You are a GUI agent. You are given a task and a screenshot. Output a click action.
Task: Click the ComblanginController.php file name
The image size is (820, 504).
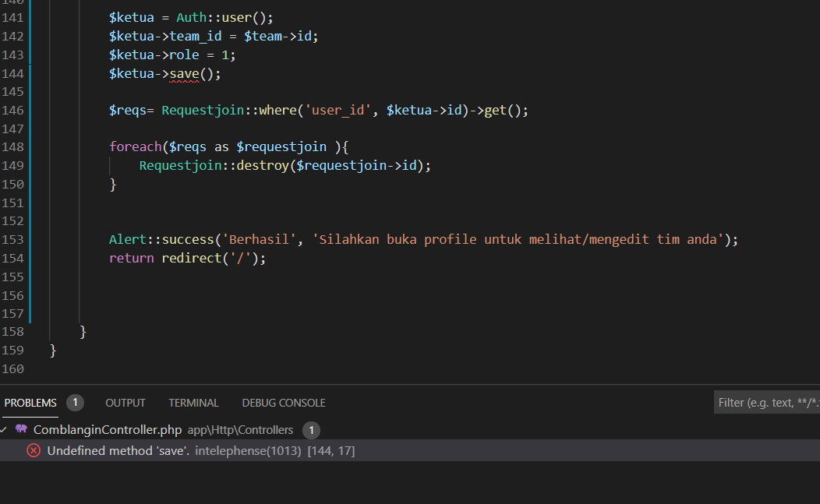108,430
